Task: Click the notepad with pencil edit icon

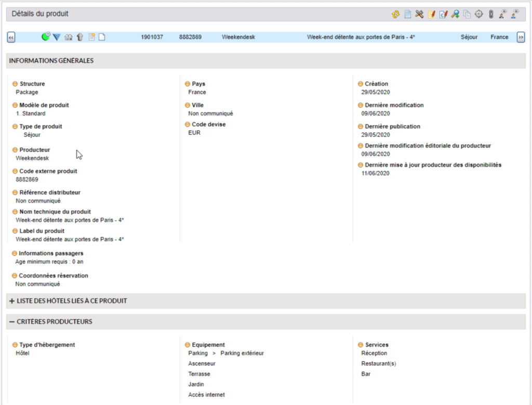Action: [x=431, y=14]
